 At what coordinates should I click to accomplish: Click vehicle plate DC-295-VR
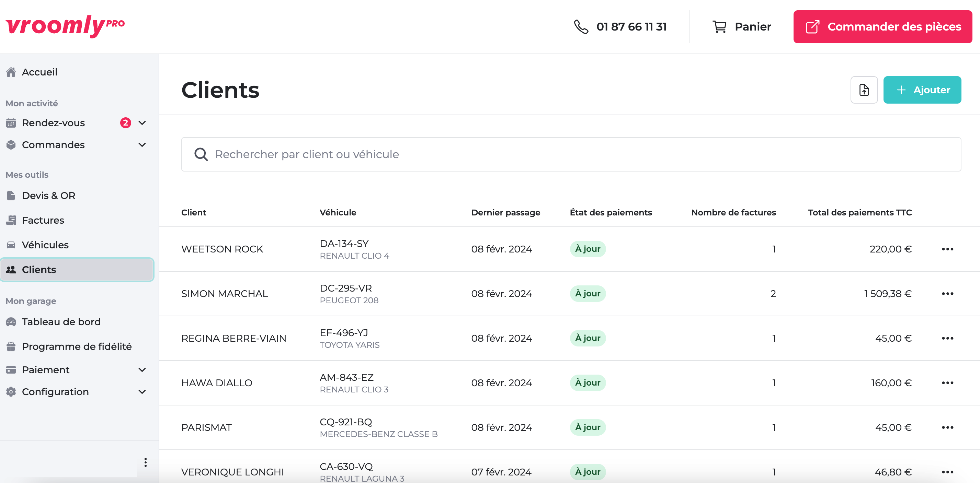[346, 288]
